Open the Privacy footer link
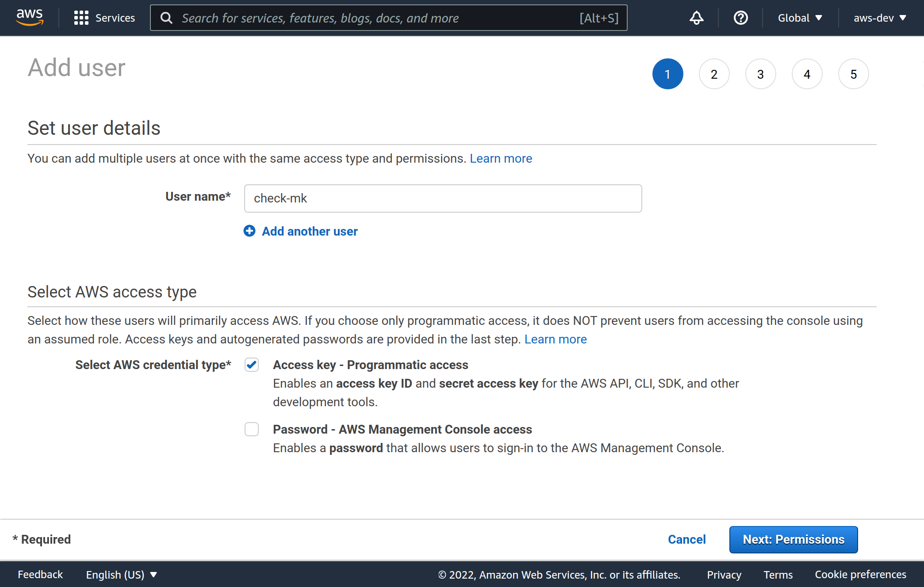The width and height of the screenshot is (924, 587). coord(724,574)
